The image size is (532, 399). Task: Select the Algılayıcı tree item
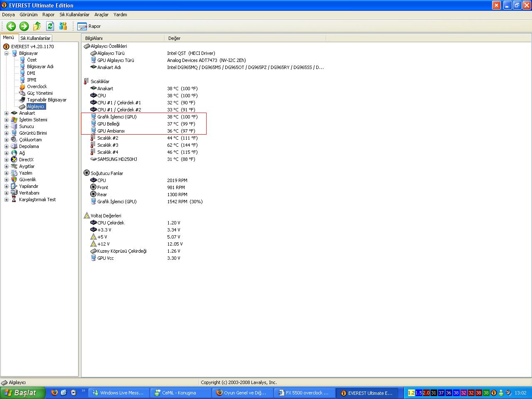pyautogui.click(x=36, y=106)
